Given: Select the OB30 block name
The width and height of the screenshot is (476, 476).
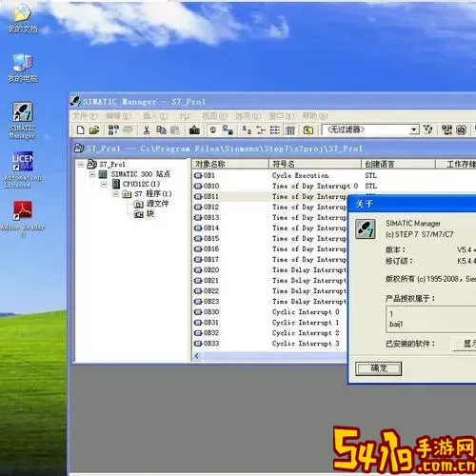Looking at the screenshot, I should coord(211,311).
